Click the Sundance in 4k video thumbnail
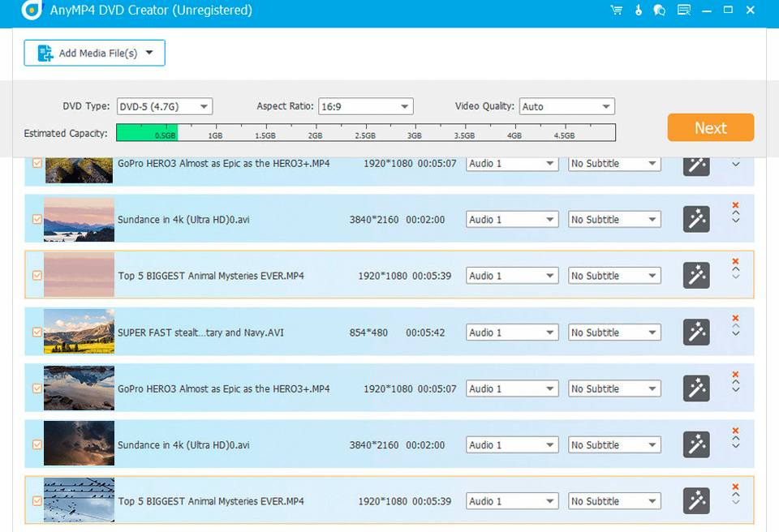The image size is (779, 532). [x=79, y=219]
